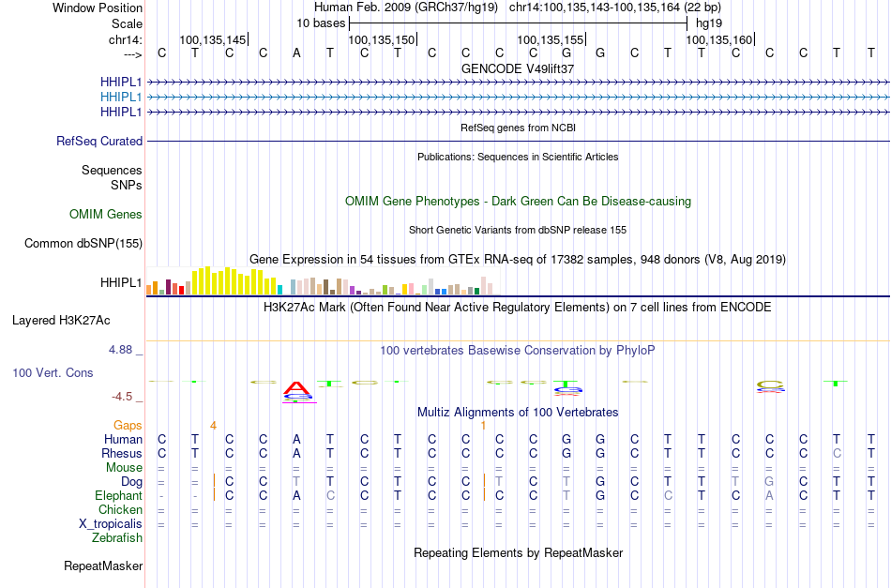Click the 'Gene Expression in 54 tissues' title
Screen dimensions: 891x588
point(518,260)
